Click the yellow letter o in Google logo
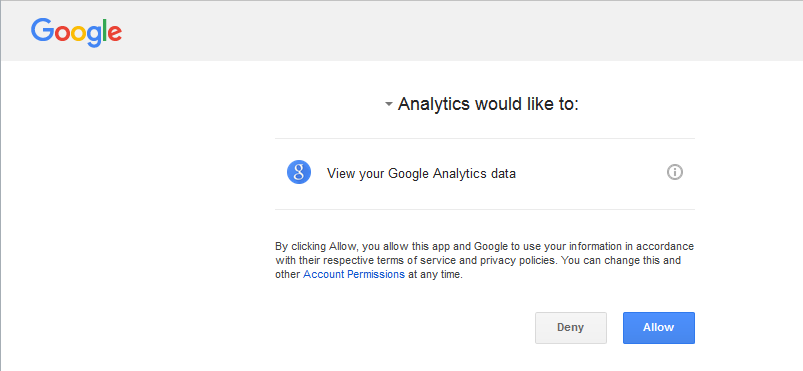This screenshot has height=371, width=803. (79, 33)
